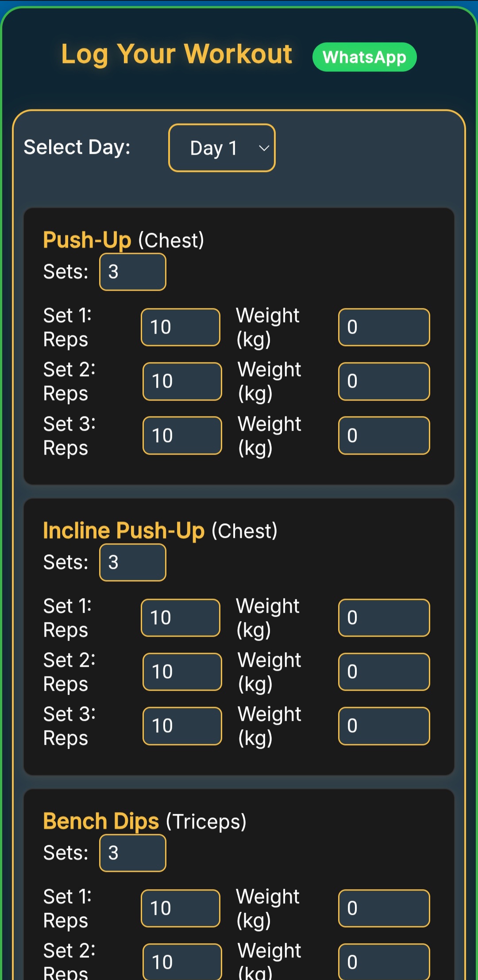Click Bench Dips Set 1 reps field
The image size is (478, 980).
point(180,908)
